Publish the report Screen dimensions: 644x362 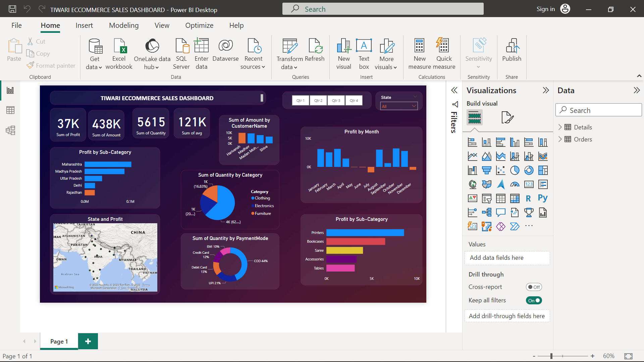511,54
